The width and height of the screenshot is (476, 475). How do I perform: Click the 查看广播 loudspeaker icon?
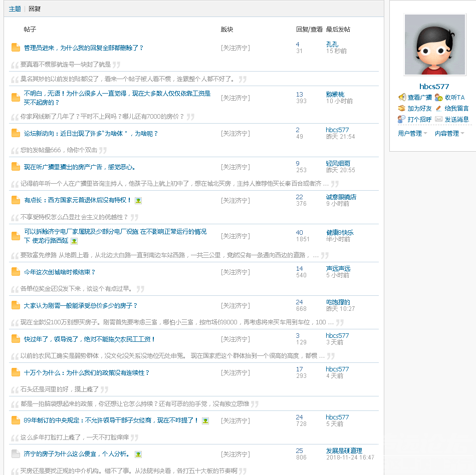[402, 97]
